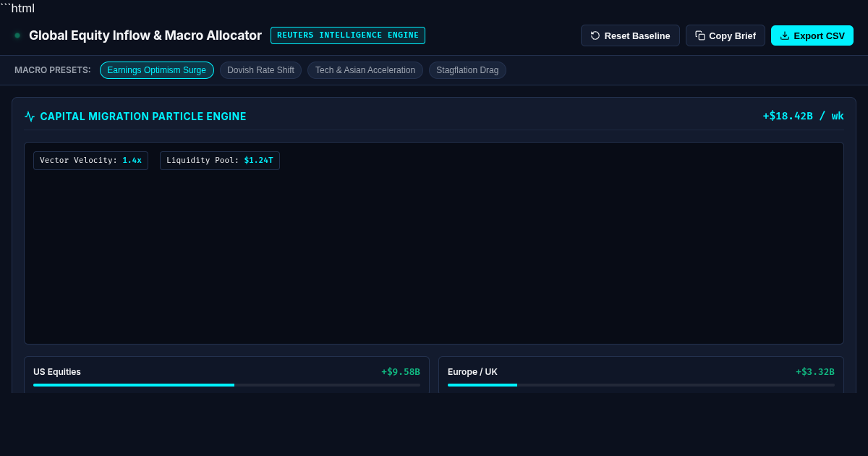
Task: Click the +$3.32B Europe inflow value
Action: 815,372
